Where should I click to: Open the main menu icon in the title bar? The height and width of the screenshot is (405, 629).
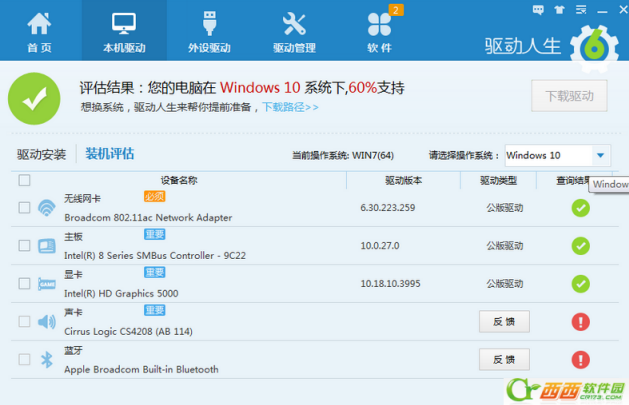pos(581,10)
